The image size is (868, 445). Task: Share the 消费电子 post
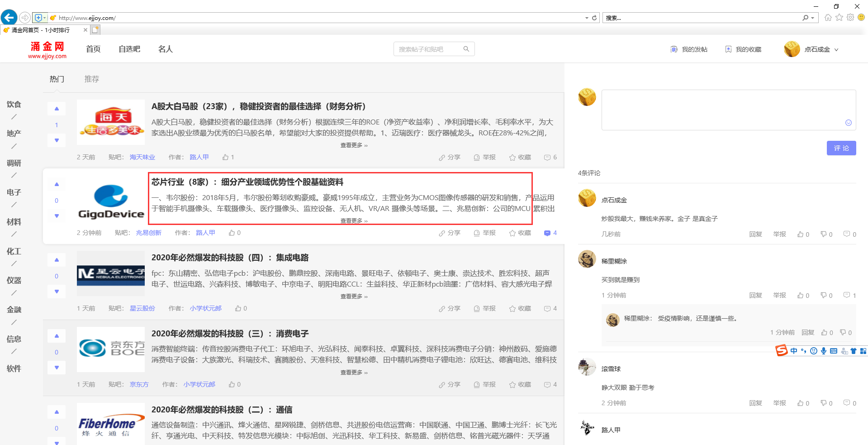449,384
